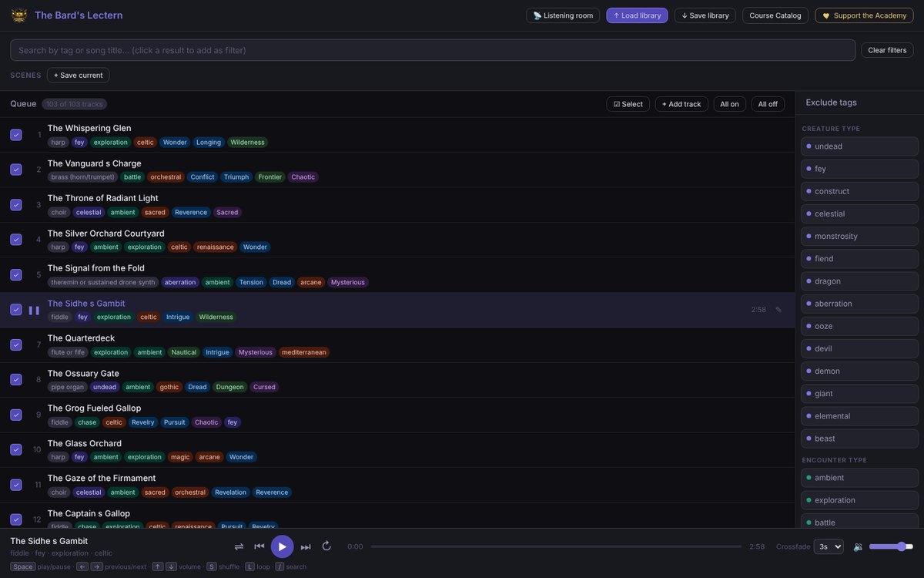Click The Bard's Lectern logo icon
The image size is (924, 578).
19,15
